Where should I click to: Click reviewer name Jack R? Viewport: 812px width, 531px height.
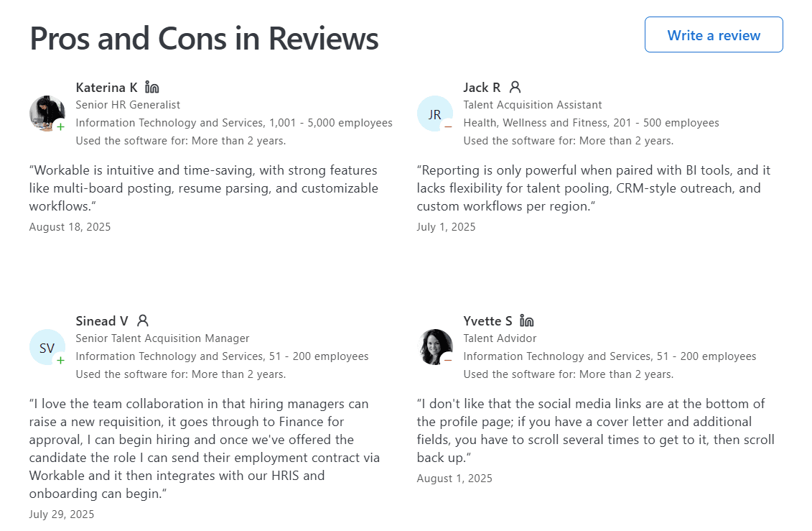tap(482, 88)
